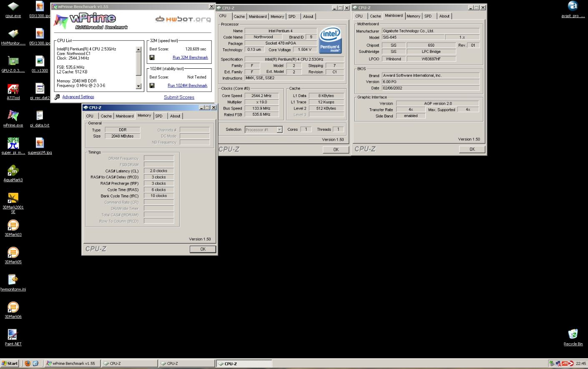The width and height of the screenshot is (588, 369).
Task: Click the Bank Cycle Time 10 clocks field
Action: click(x=158, y=196)
